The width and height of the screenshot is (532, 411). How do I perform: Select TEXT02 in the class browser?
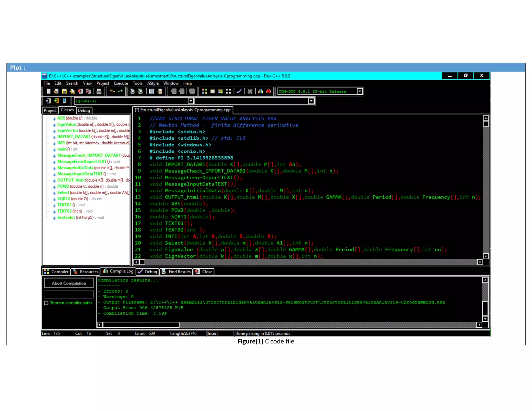tap(64, 211)
